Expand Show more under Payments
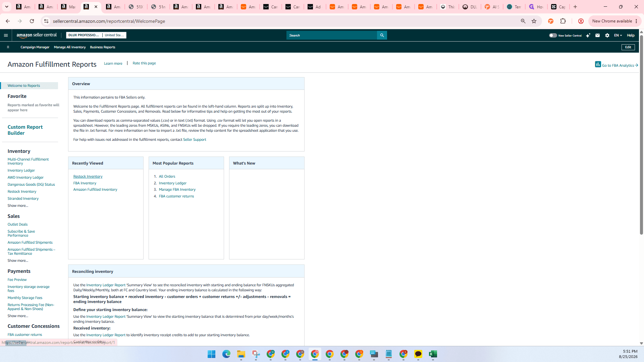The width and height of the screenshot is (644, 362). 18,316
